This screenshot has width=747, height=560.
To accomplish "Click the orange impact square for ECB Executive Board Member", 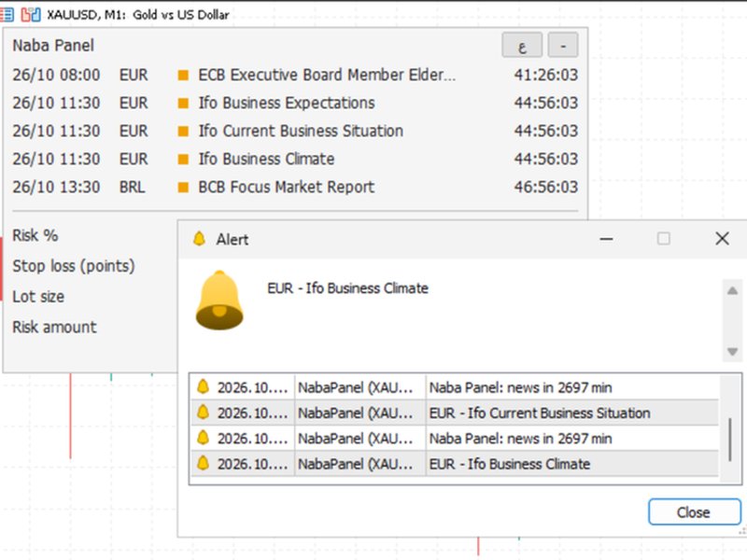I will (183, 76).
